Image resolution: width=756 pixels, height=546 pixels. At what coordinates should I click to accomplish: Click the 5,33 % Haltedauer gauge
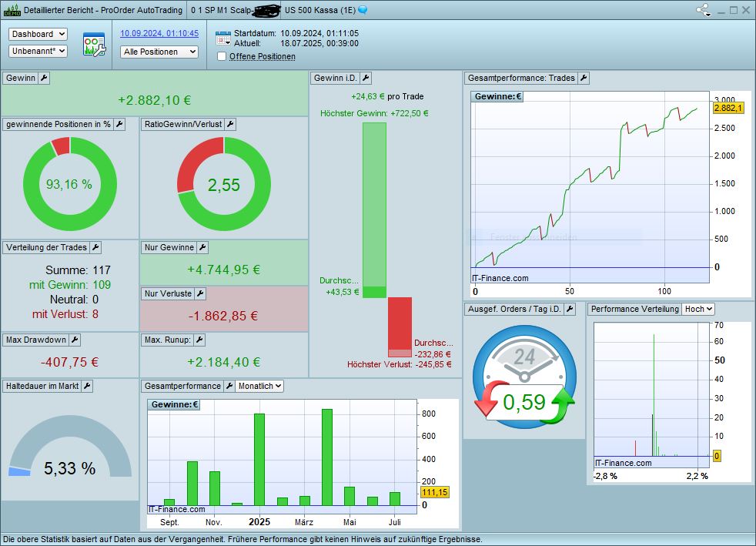70,446
